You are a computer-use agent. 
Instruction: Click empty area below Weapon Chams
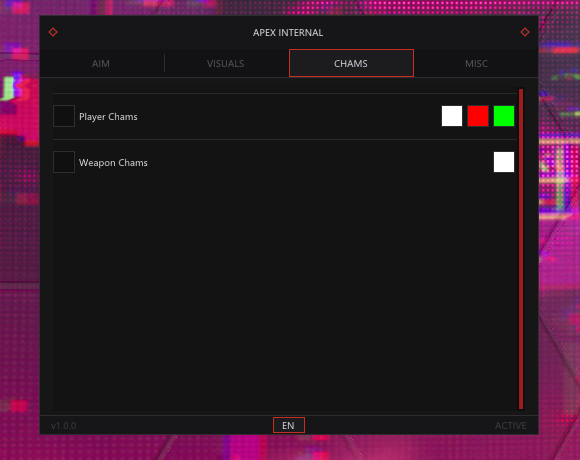click(x=285, y=292)
